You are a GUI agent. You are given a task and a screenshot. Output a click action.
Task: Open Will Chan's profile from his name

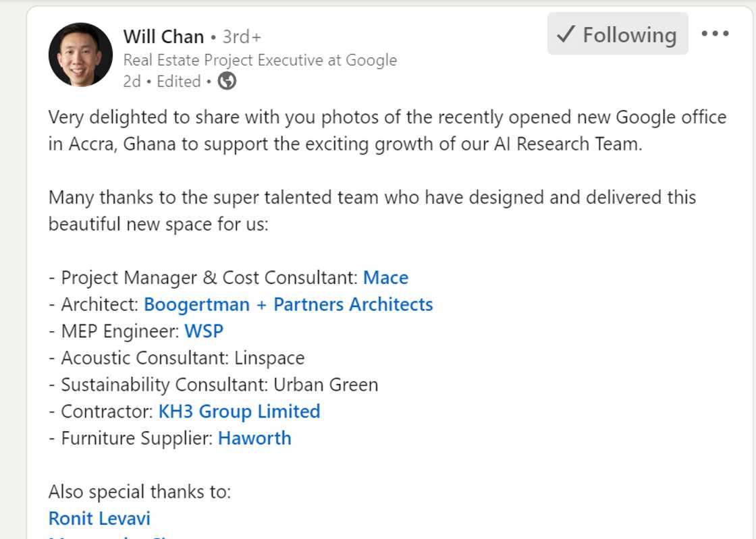(x=163, y=37)
